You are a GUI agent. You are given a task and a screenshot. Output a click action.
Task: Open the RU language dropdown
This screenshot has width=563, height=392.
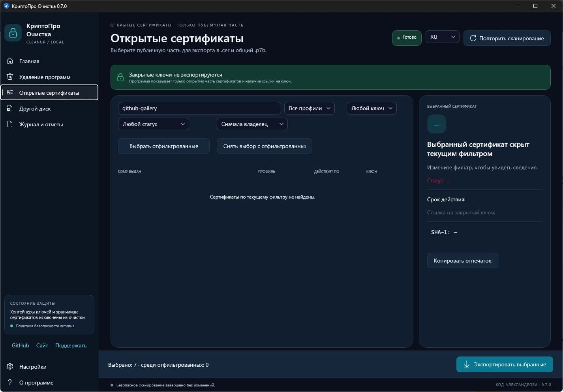coord(443,37)
